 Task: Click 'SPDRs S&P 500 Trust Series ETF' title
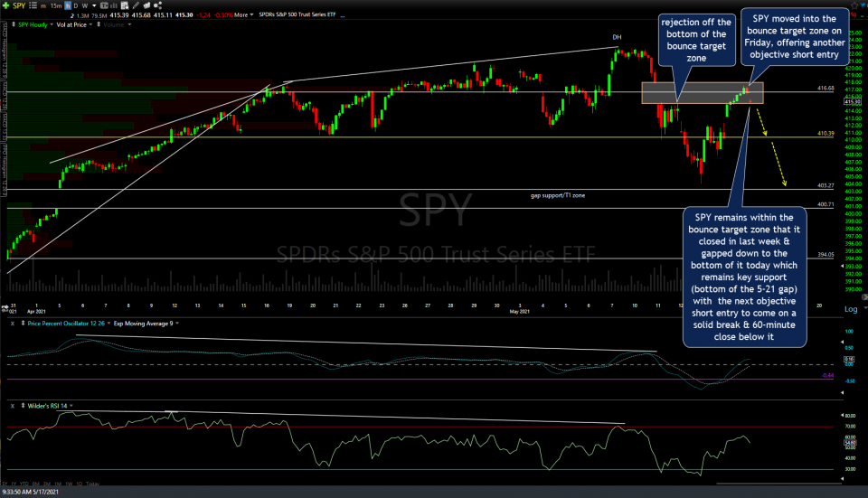point(297,14)
